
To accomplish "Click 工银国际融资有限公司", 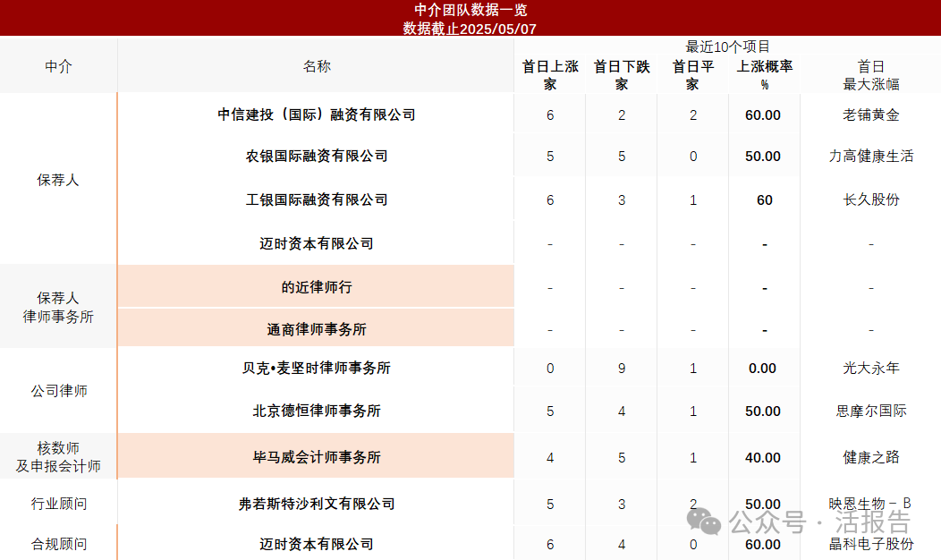I will (317, 199).
